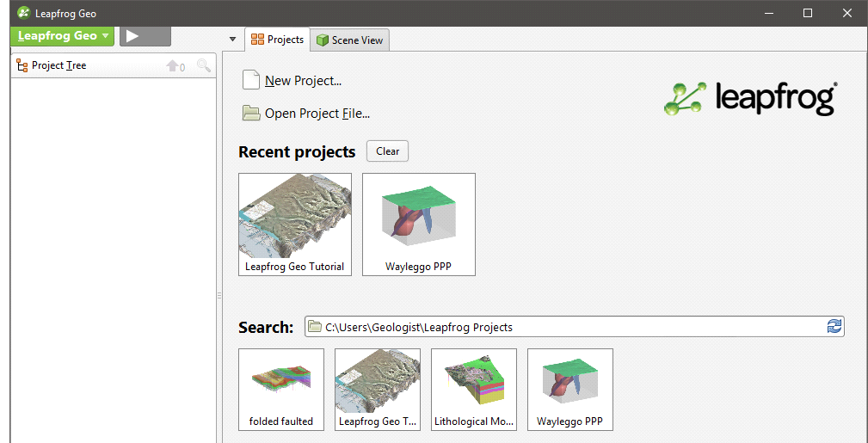The width and height of the screenshot is (868, 443).
Task: Click the magnifier search icon in Project Tree
Action: [204, 66]
